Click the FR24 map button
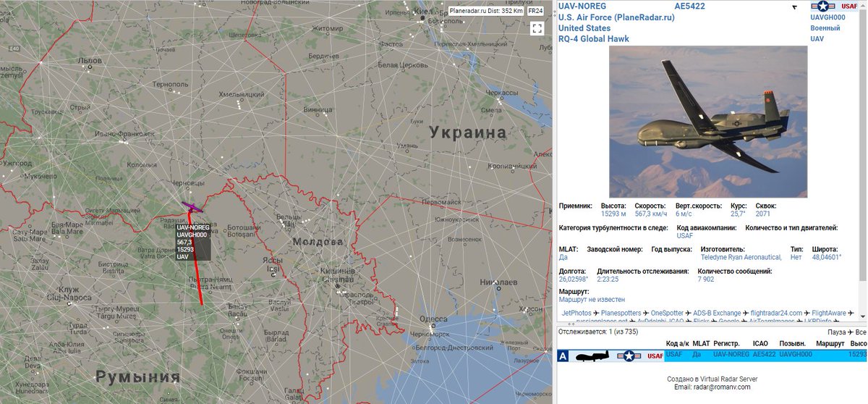868x404 pixels. point(535,11)
